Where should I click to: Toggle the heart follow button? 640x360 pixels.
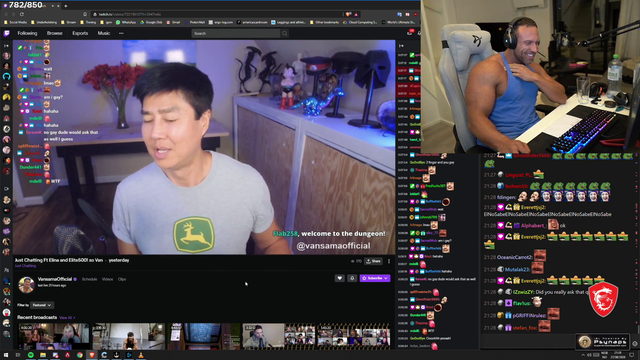pyautogui.click(x=340, y=278)
